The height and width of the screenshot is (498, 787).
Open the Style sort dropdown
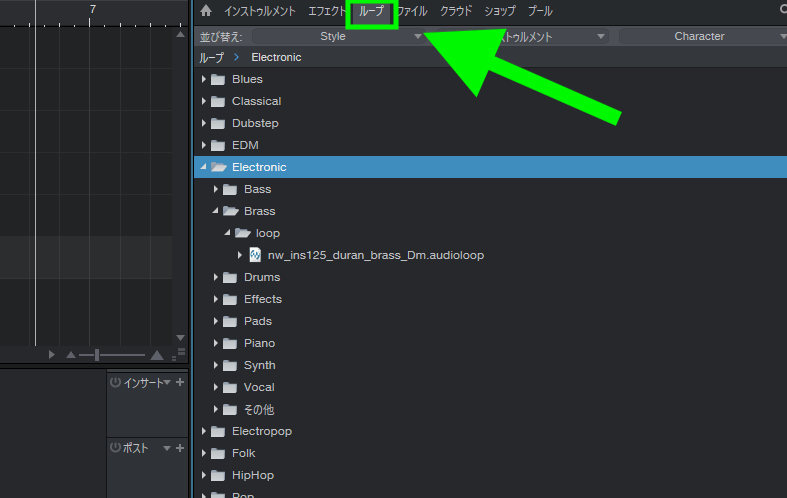pyautogui.click(x=338, y=36)
